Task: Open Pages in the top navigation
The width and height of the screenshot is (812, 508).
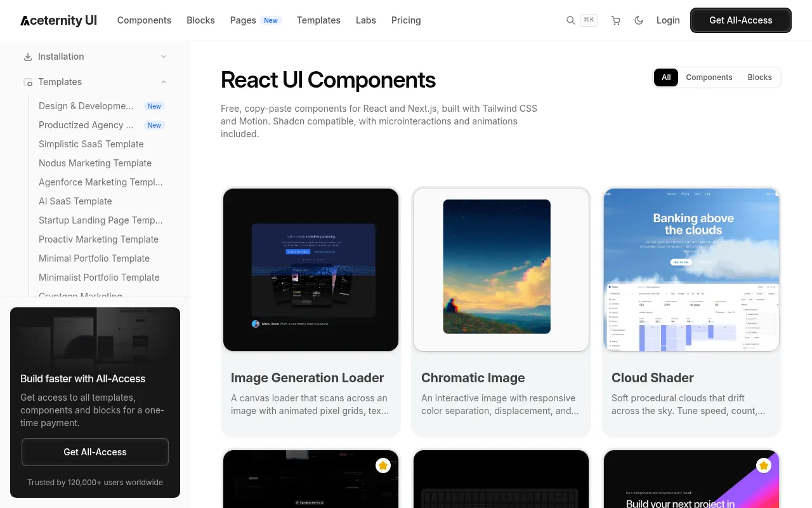Action: (243, 20)
